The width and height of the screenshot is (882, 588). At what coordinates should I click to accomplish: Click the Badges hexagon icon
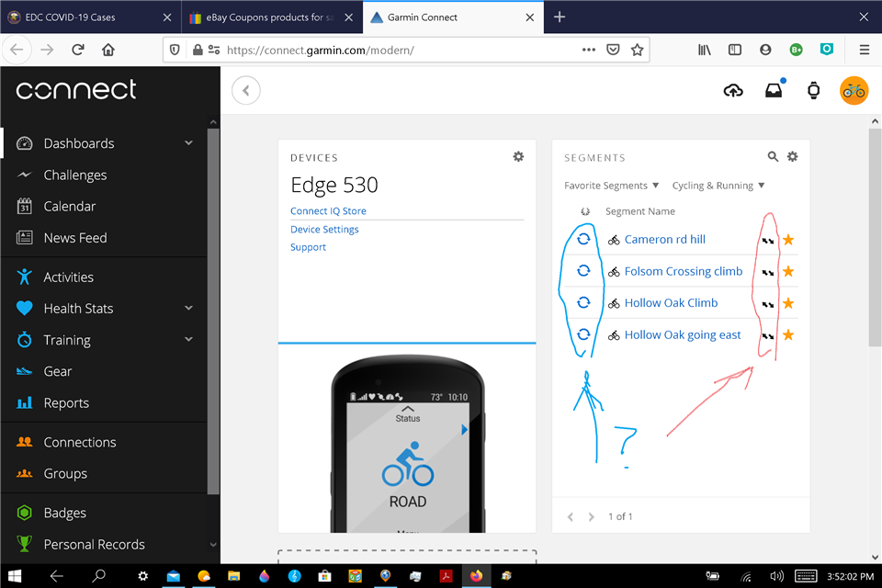pyautogui.click(x=24, y=513)
